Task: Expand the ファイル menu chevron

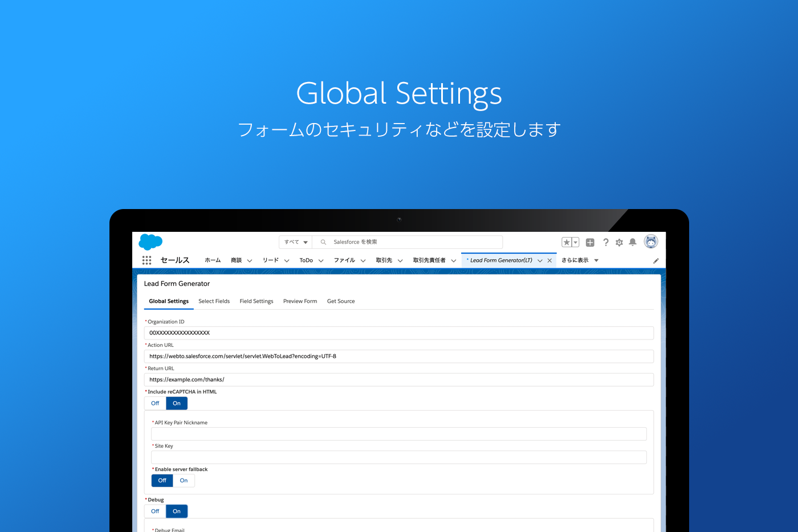Action: [x=363, y=261]
